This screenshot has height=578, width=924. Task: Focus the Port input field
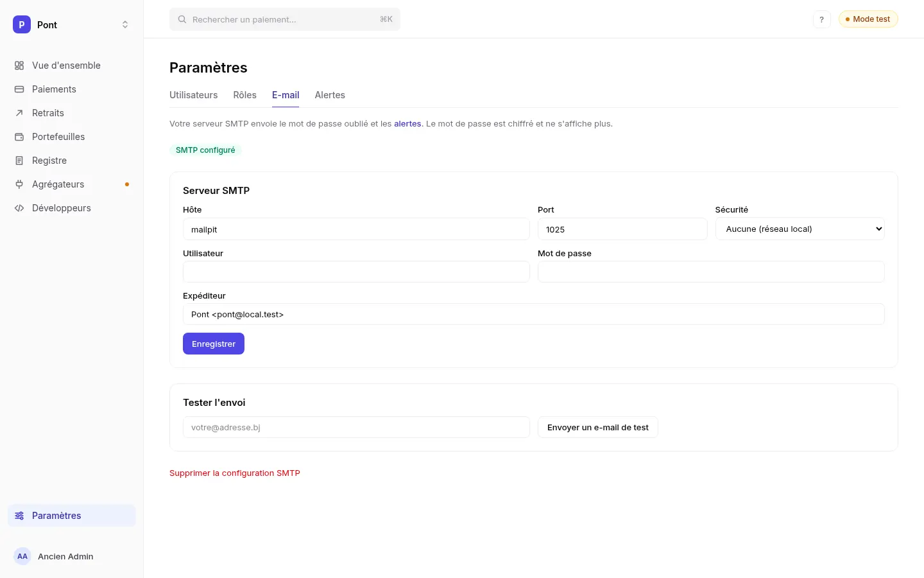622,229
